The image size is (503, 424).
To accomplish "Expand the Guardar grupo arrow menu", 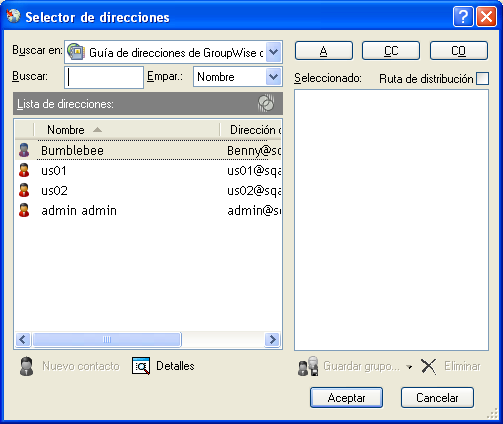I will coord(409,367).
